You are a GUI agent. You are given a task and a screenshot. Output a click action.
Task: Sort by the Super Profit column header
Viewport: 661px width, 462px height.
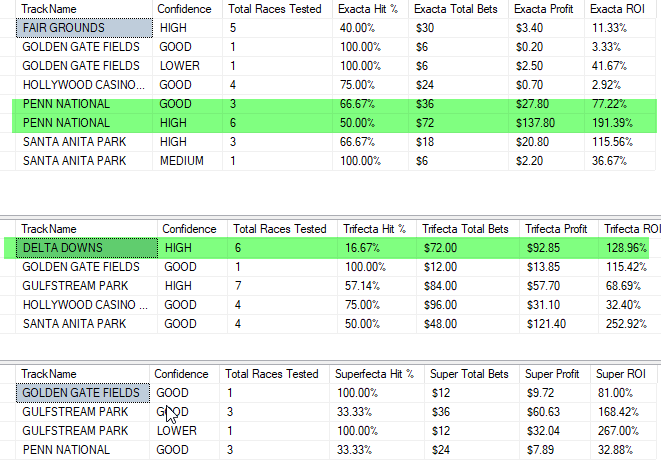555,374
